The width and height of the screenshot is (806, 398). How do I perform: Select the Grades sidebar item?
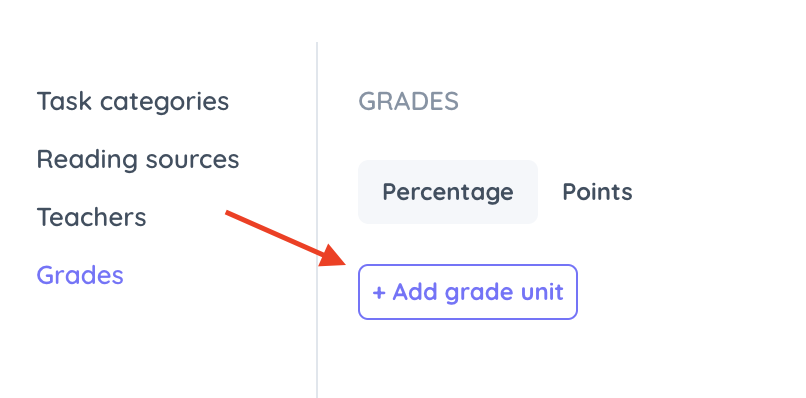(x=80, y=275)
